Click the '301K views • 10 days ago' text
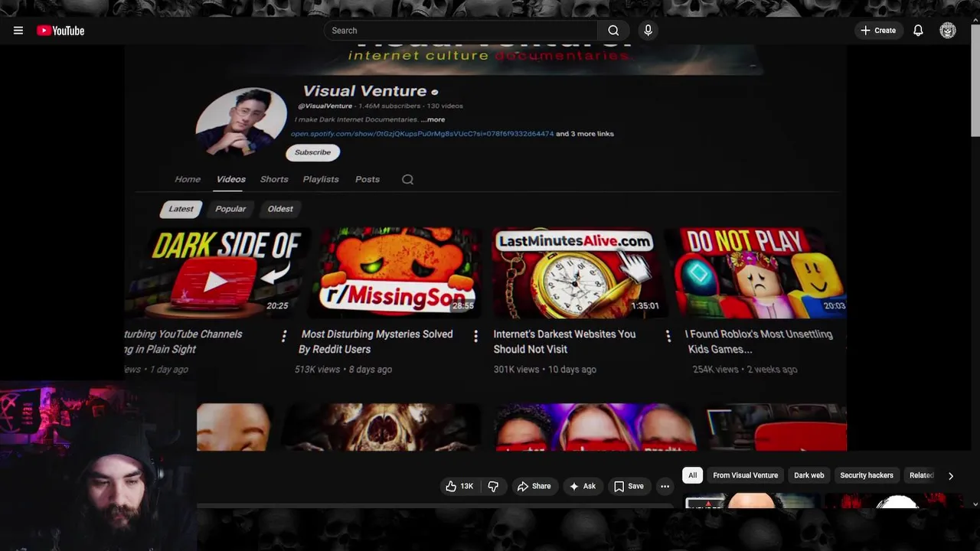The image size is (980, 551). click(544, 369)
